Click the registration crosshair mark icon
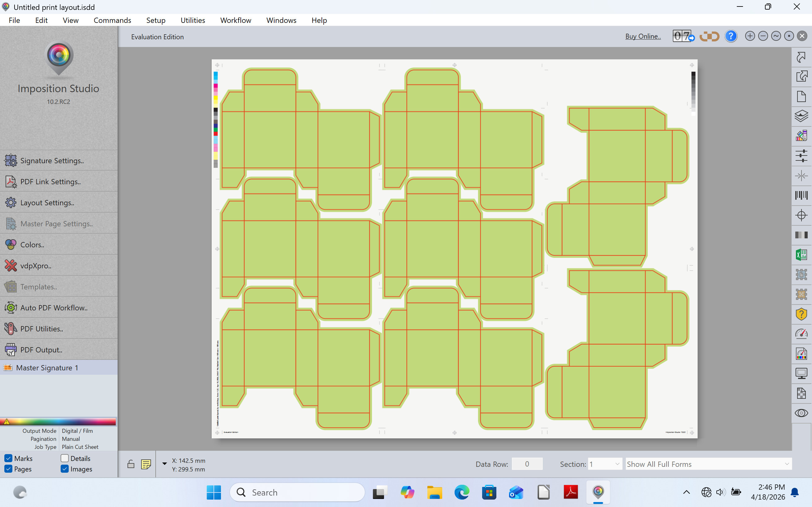Screen dimensions: 812x507 pos(801,215)
